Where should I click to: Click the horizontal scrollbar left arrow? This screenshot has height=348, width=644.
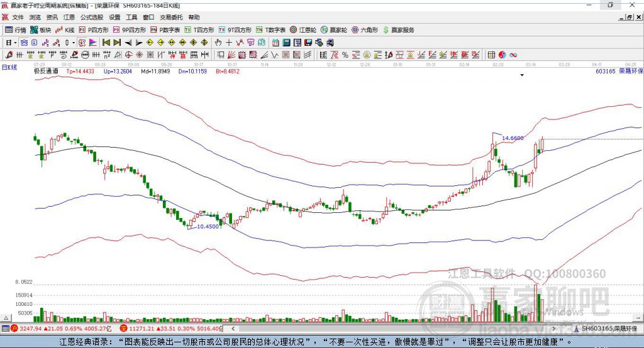pyautogui.click(x=233, y=329)
